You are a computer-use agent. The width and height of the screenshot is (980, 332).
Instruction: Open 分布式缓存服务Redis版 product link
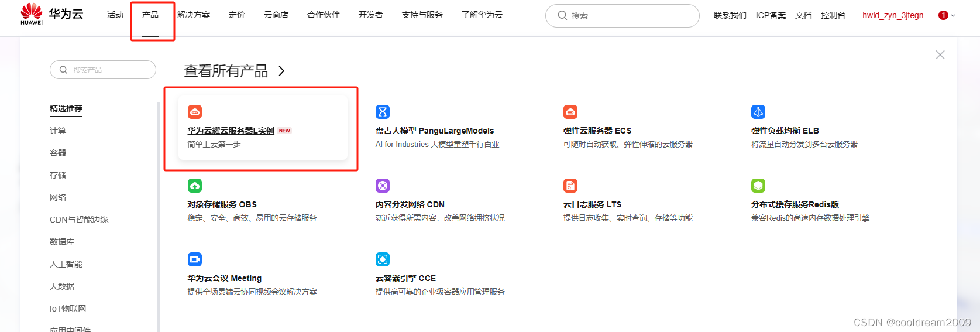click(795, 204)
